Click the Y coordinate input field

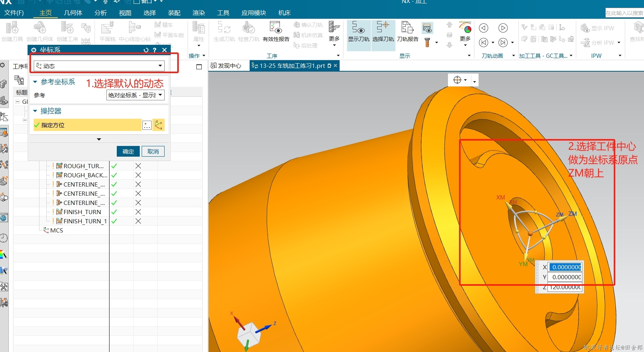(x=565, y=277)
